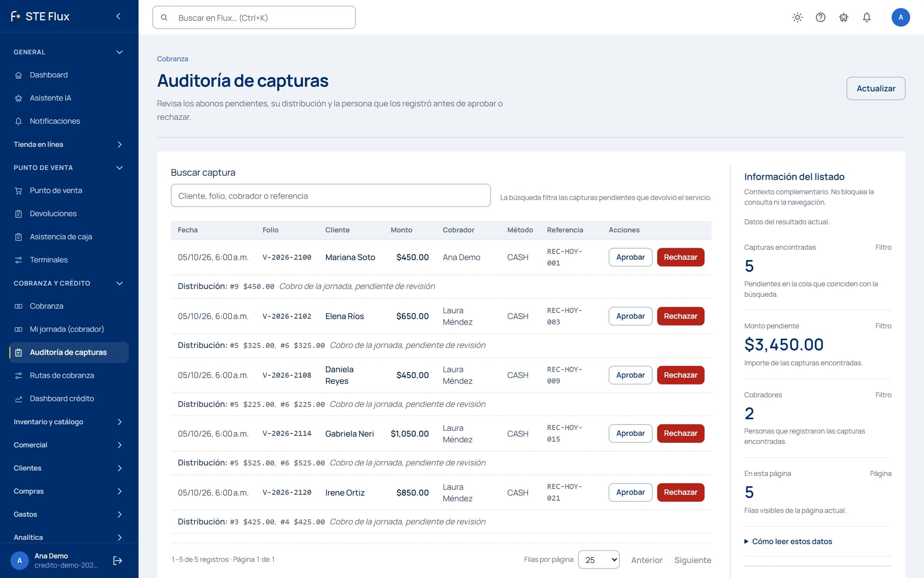Open Dashboard crédito

69,398
